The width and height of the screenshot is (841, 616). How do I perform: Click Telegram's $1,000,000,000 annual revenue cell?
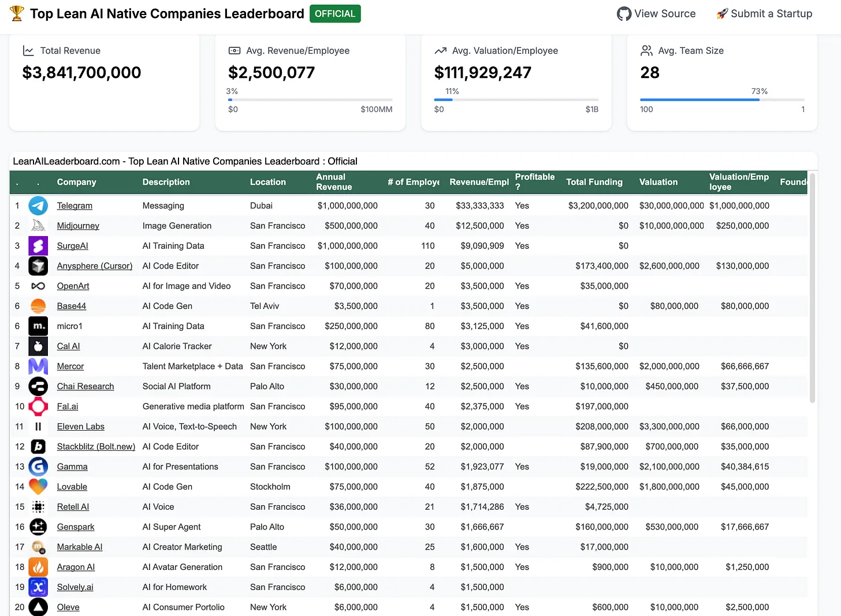(x=348, y=206)
